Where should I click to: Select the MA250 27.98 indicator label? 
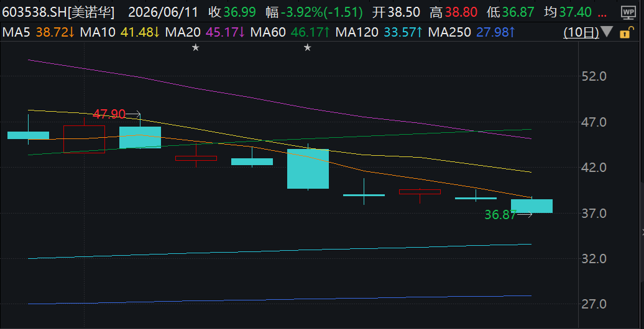471,32
